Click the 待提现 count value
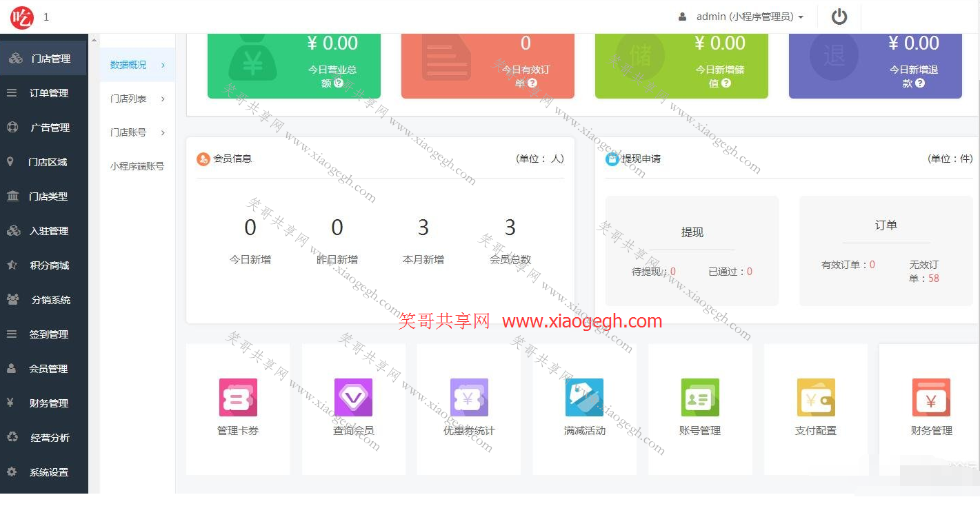The width and height of the screenshot is (980, 506). click(673, 272)
